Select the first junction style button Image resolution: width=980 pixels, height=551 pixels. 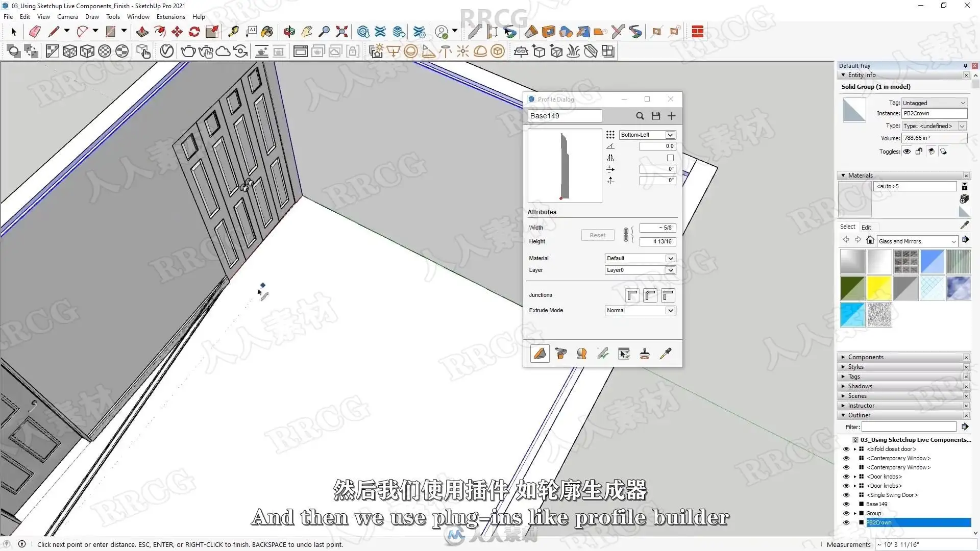pos(632,295)
